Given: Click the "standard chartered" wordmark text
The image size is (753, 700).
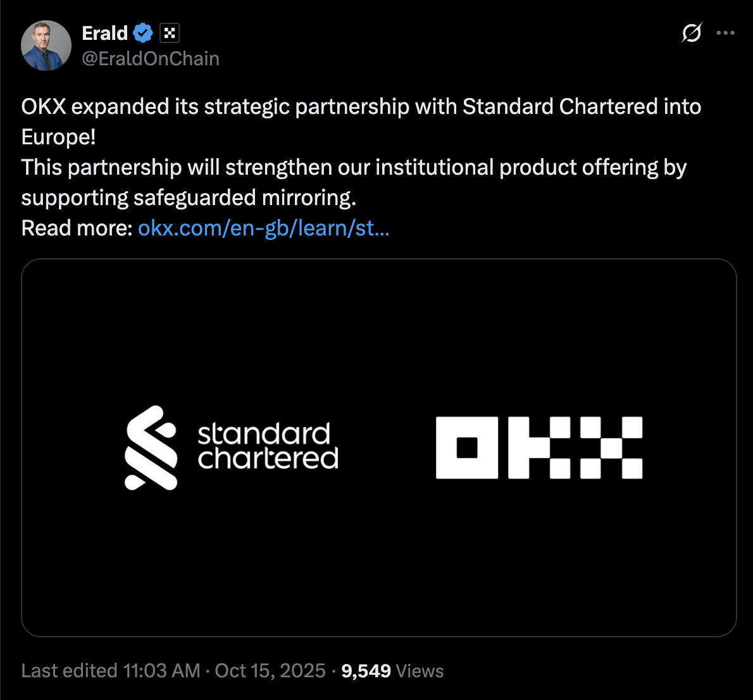Looking at the screenshot, I should (267, 446).
